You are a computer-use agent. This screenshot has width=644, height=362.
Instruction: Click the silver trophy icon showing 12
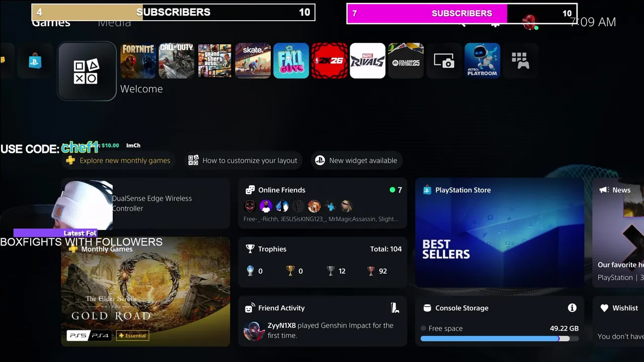point(331,271)
